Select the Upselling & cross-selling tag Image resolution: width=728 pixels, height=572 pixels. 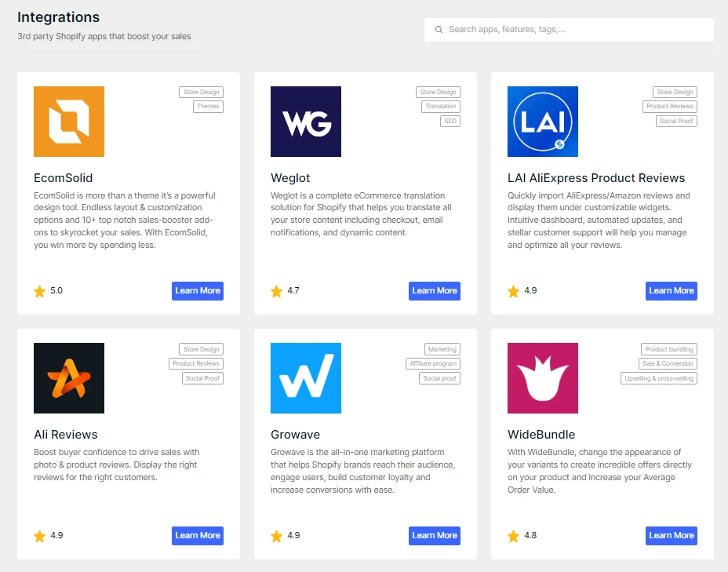[659, 378]
